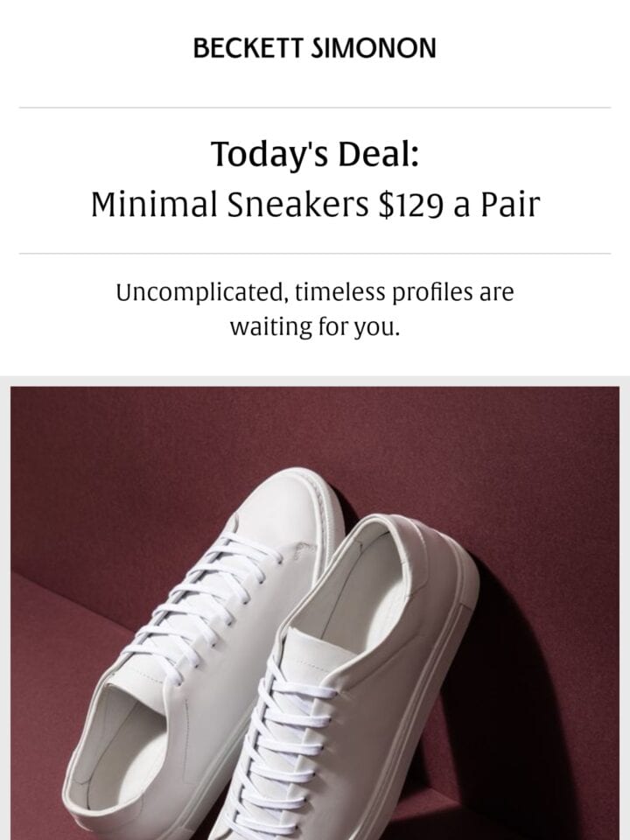630x840 pixels.
Task: Click the divider line below the logo
Action: tap(315, 108)
